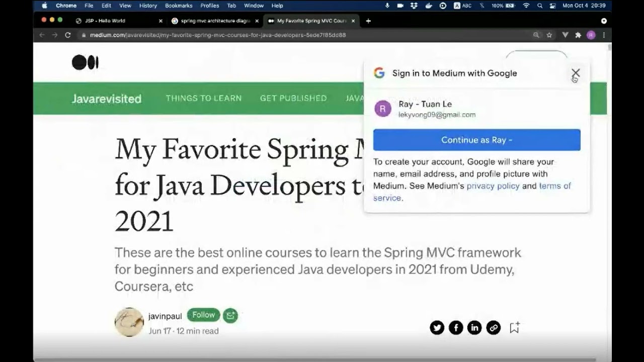Screen dimensions: 644x362
Task: Click the address bar URL
Action: tap(218, 35)
